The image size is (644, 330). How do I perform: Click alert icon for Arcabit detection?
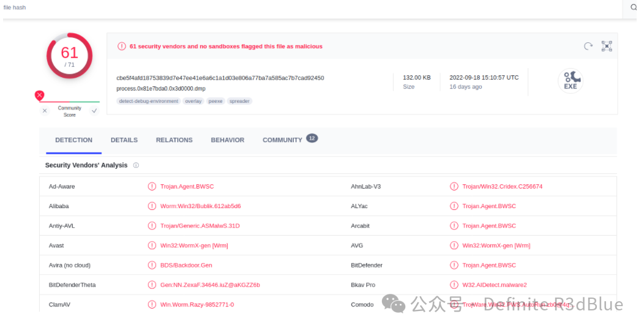454,226
